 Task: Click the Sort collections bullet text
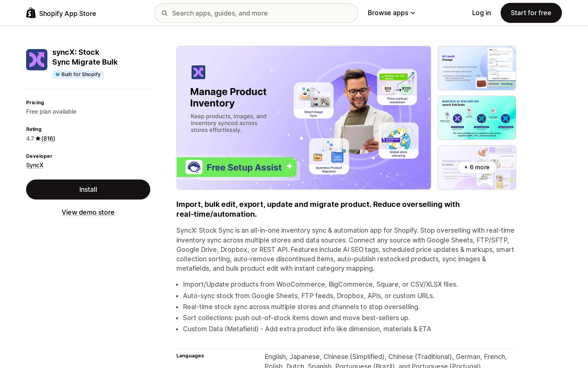[x=296, y=318]
